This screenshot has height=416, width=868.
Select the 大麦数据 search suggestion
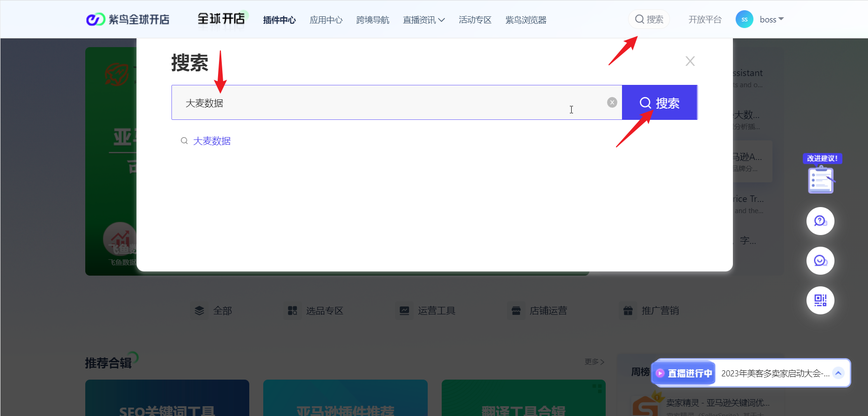tap(212, 141)
